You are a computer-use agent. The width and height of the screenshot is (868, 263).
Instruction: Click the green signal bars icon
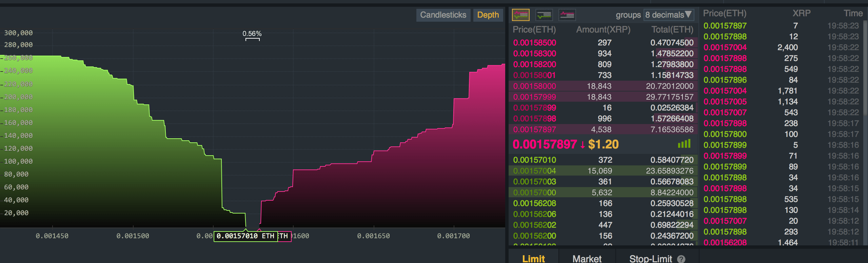684,144
